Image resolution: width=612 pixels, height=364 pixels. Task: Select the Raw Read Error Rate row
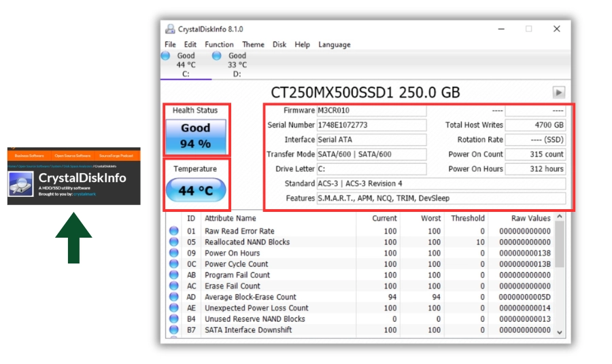(x=360, y=231)
